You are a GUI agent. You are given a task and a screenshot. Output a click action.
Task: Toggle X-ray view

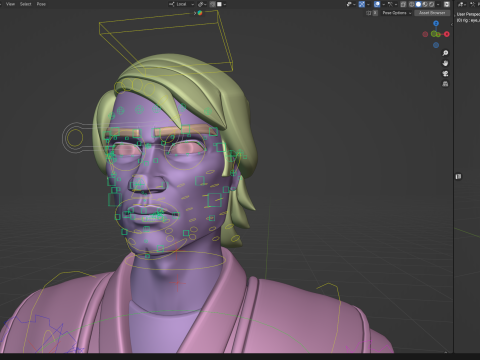[403, 4]
